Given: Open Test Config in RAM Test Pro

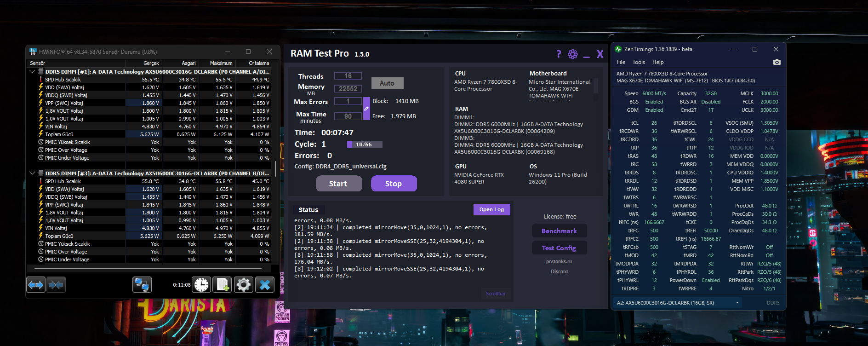Looking at the screenshot, I should coord(559,248).
